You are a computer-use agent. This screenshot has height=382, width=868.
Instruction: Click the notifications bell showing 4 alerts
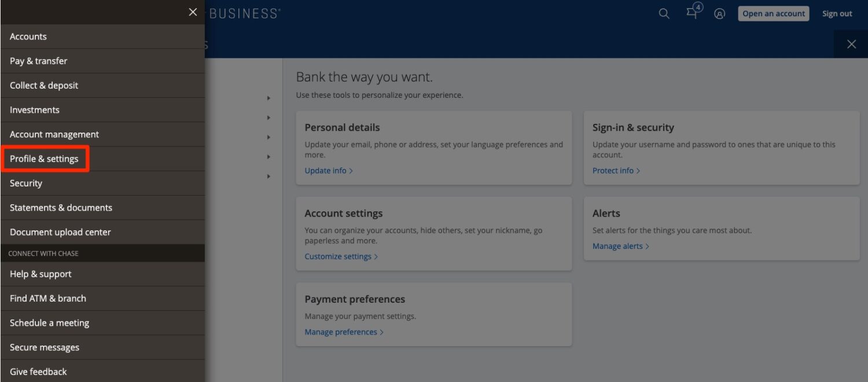pos(692,13)
